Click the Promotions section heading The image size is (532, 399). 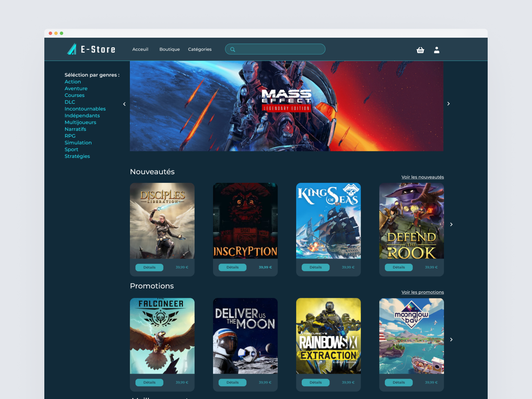[x=152, y=286]
